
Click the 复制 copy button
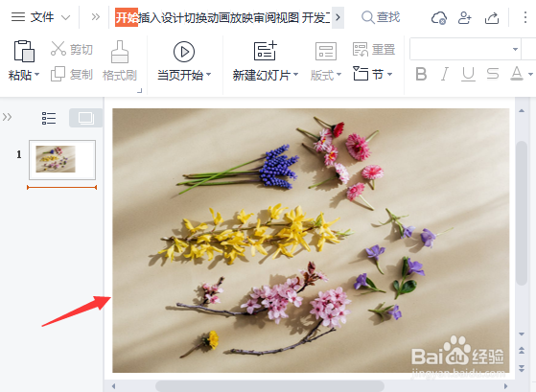click(x=72, y=74)
